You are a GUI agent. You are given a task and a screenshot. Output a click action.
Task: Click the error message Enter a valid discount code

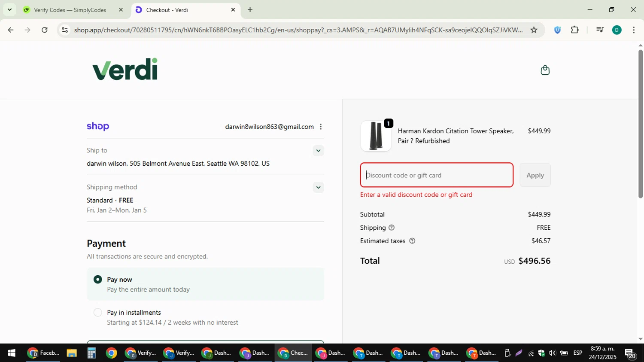tap(416, 195)
